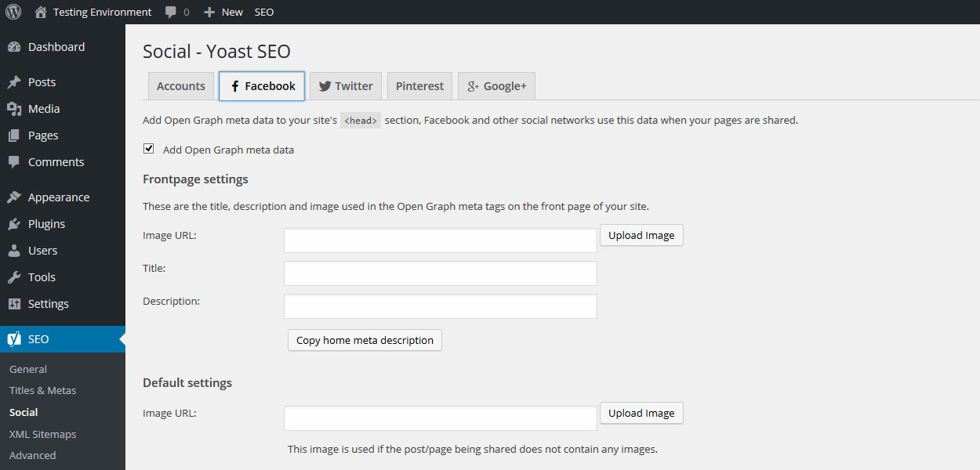The image size is (980, 470).
Task: Uncheck Add Open Graph meta data
Action: pos(148,149)
